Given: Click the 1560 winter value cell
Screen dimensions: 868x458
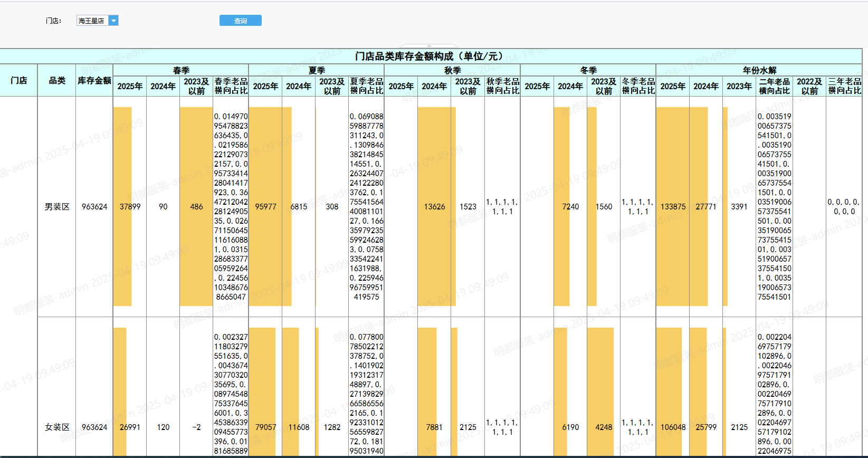Looking at the screenshot, I should (x=604, y=207).
